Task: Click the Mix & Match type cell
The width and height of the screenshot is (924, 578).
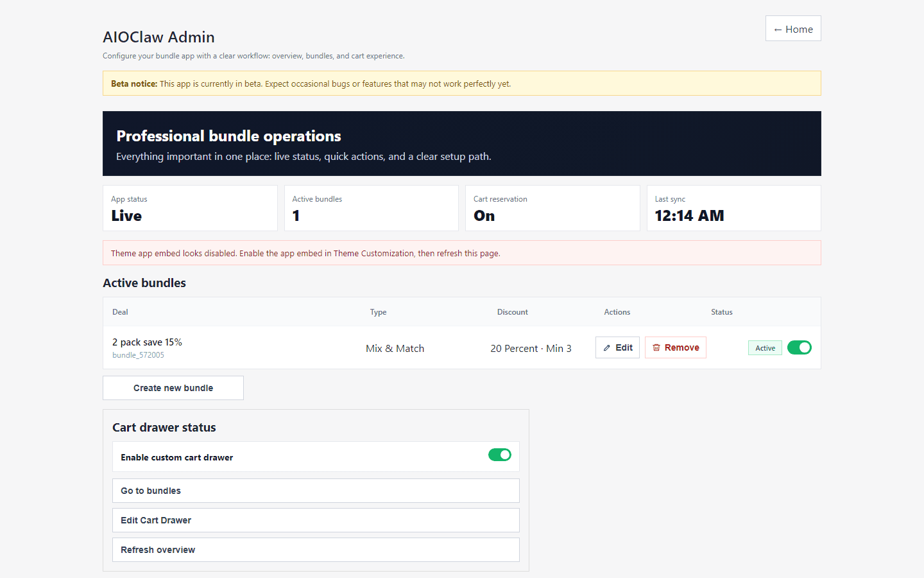Action: (395, 348)
